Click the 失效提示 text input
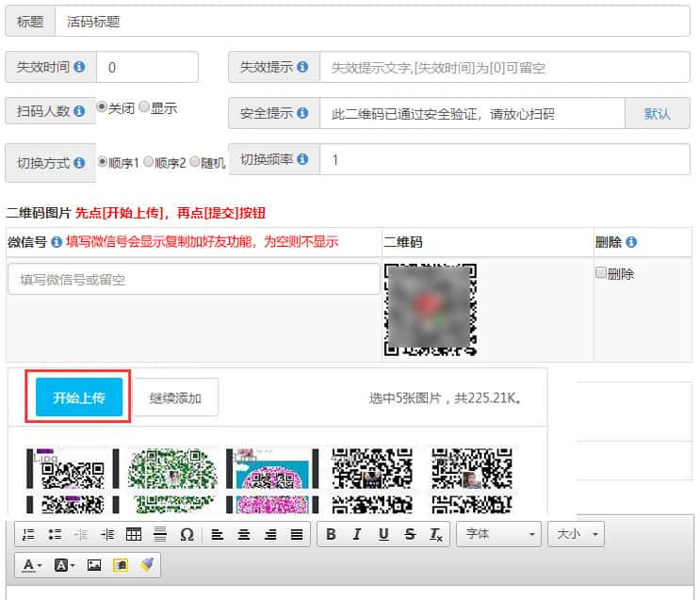This screenshot has width=700, height=600. [x=505, y=67]
